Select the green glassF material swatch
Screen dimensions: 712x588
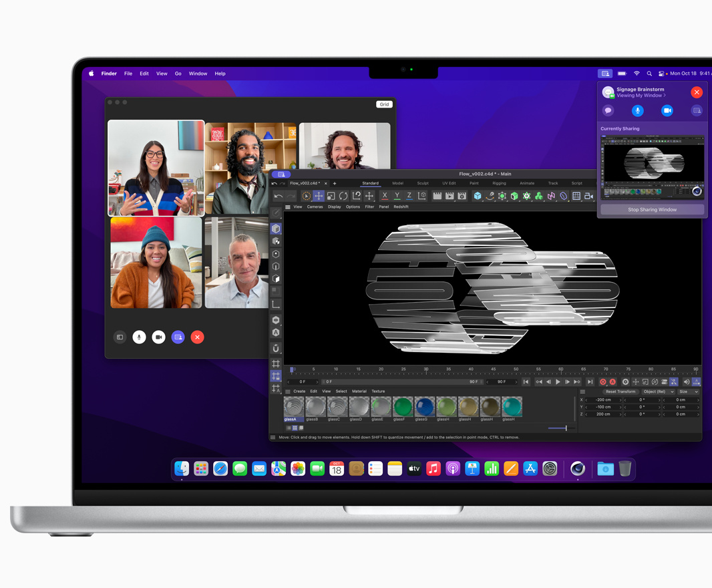(x=403, y=406)
